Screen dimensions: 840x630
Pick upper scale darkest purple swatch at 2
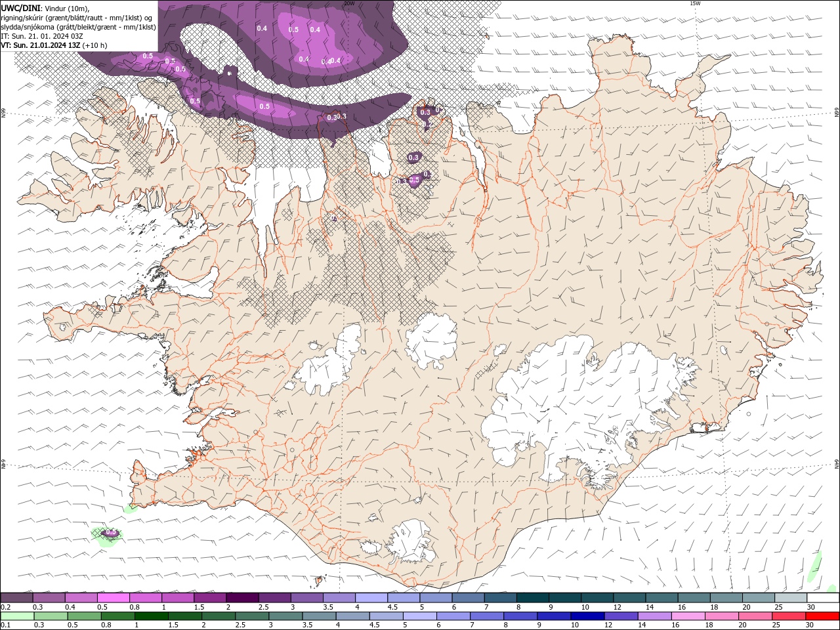tap(242, 598)
